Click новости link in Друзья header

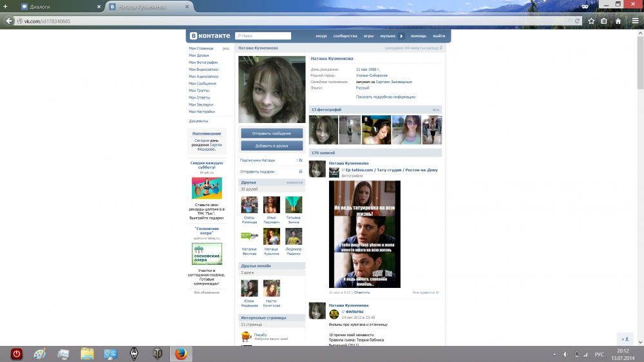pyautogui.click(x=294, y=182)
